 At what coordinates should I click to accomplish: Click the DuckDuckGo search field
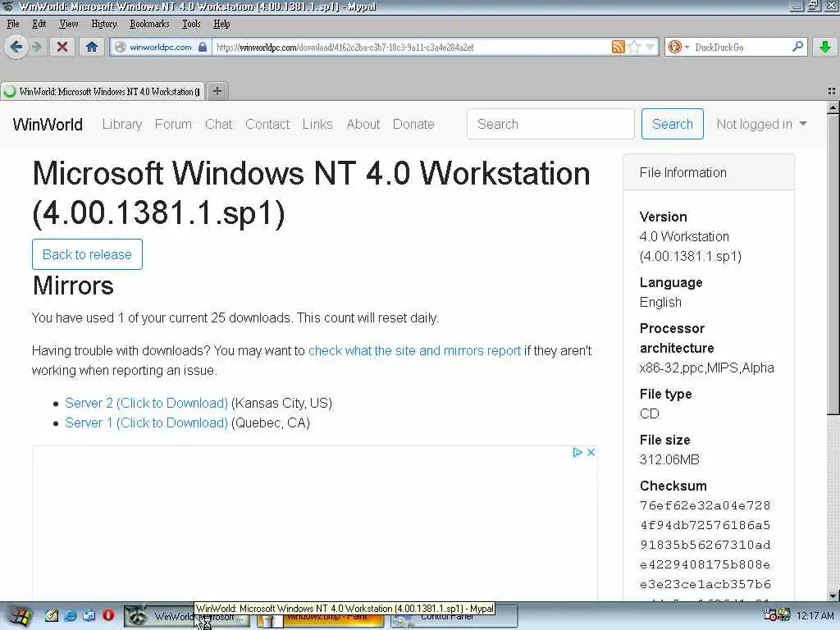tap(741, 47)
